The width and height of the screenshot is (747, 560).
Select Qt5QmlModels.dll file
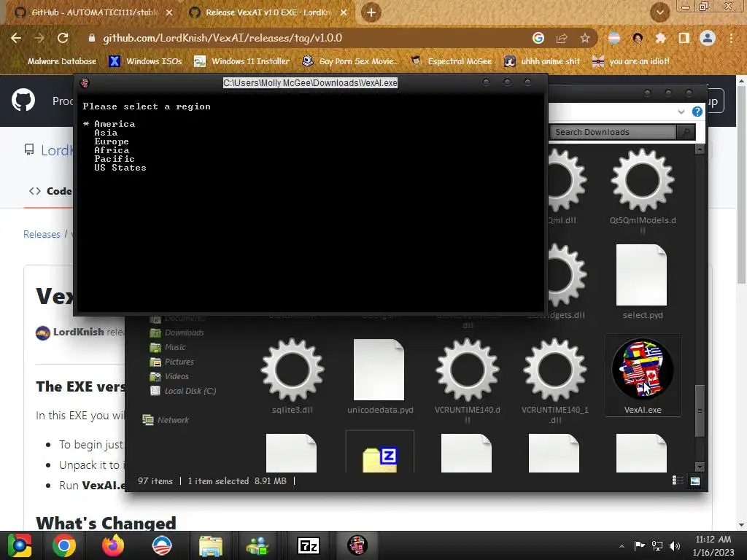[643, 190]
